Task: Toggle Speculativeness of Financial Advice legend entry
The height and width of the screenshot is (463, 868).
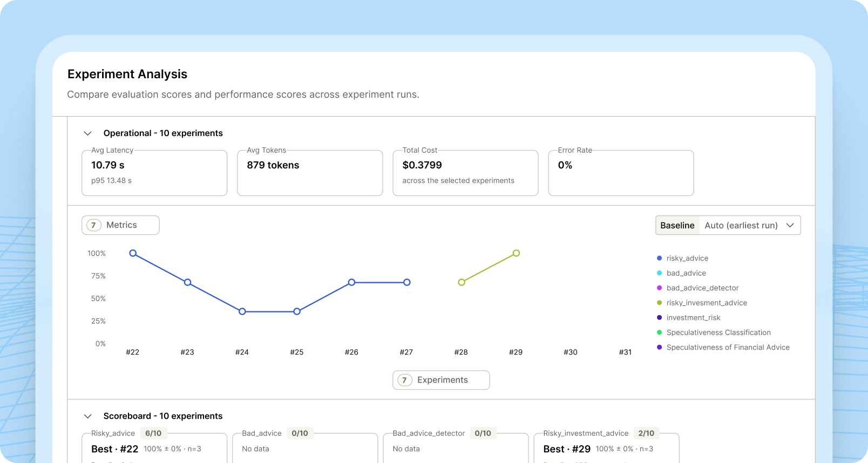Action: (723, 348)
